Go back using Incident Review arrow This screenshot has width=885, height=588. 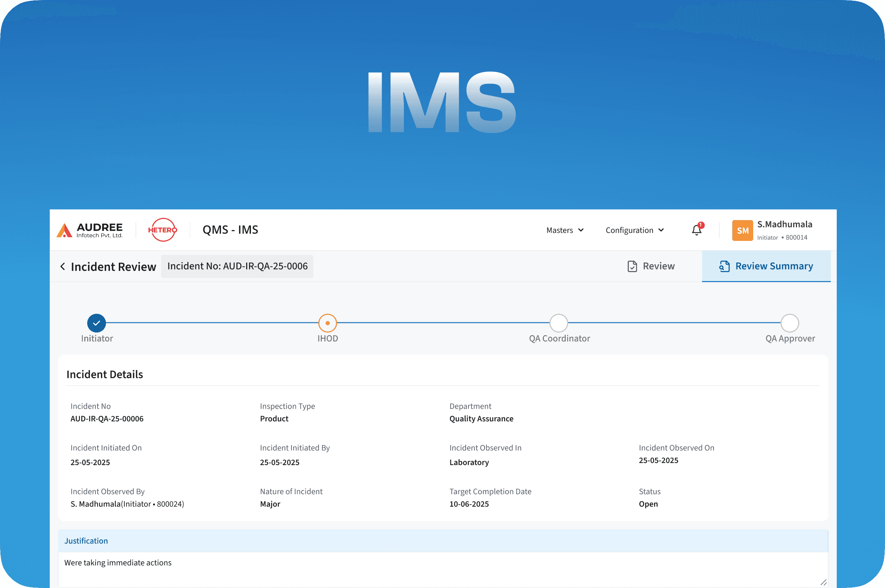[63, 267]
